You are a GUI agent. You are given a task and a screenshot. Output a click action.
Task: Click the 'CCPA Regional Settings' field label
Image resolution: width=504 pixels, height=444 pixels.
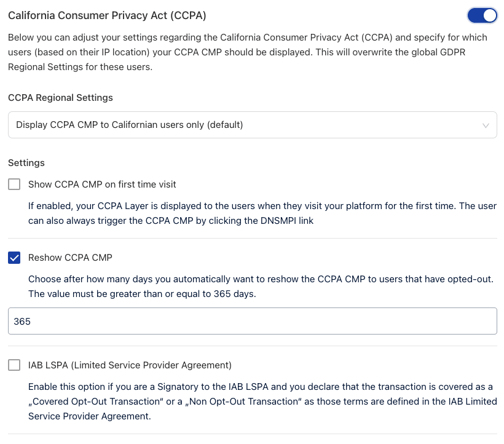pos(60,98)
